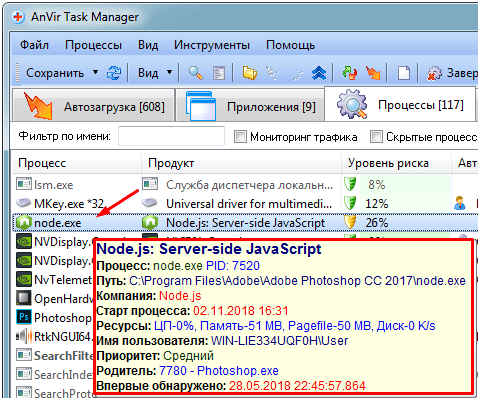Click the SearchInde process icon

24,374
